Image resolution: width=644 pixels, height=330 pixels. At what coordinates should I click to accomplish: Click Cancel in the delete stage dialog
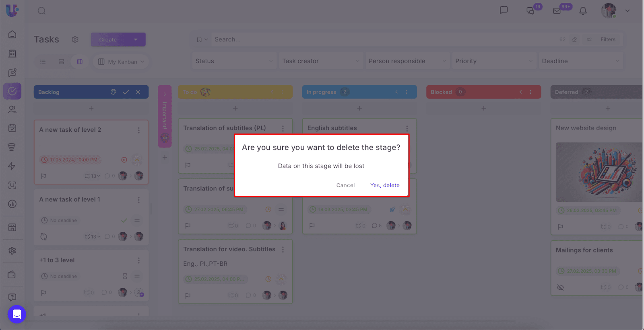coord(345,185)
